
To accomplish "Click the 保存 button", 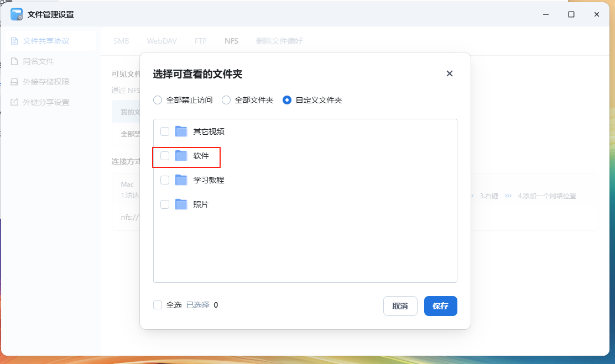I will coord(440,306).
